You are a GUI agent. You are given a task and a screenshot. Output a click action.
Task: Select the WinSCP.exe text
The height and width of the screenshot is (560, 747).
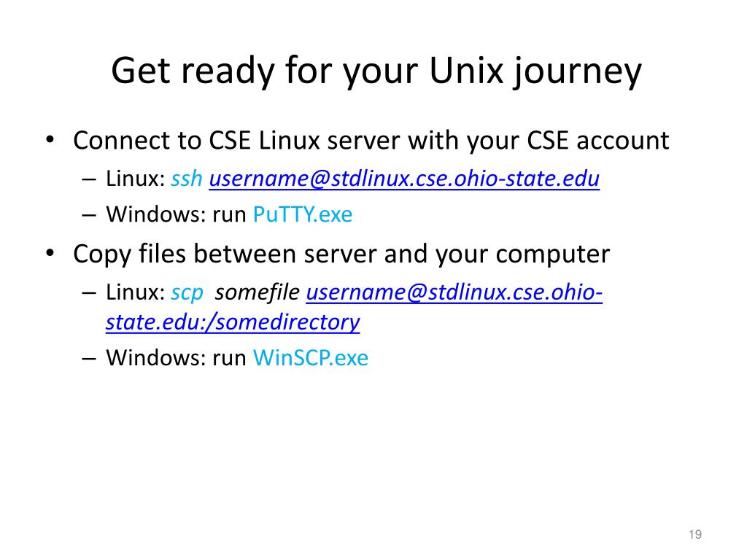coord(311,357)
